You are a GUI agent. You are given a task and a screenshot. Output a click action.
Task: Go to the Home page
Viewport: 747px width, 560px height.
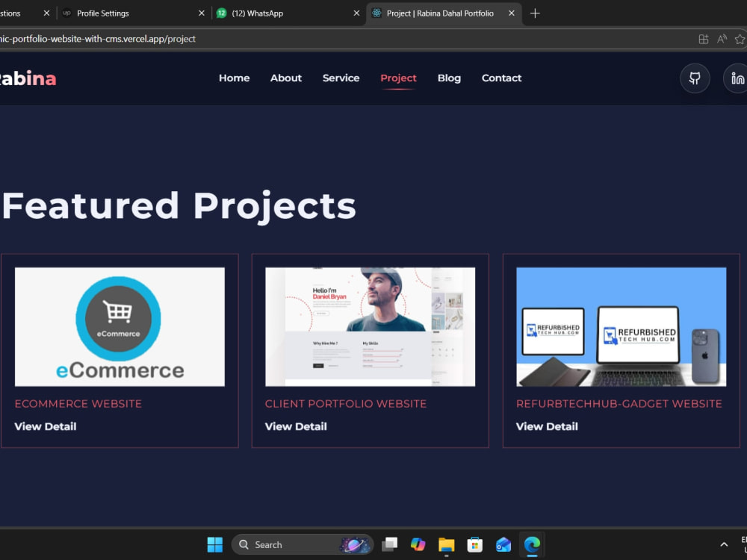tap(234, 78)
